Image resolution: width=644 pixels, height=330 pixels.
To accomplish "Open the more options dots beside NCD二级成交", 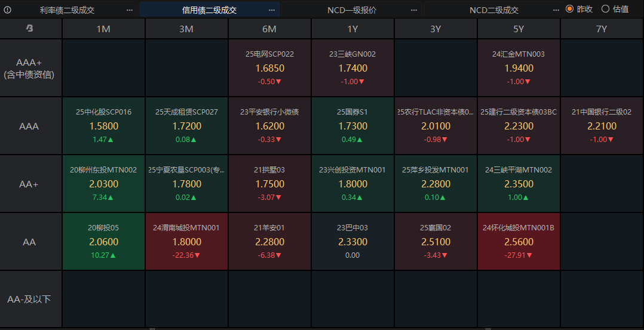I will pos(557,10).
